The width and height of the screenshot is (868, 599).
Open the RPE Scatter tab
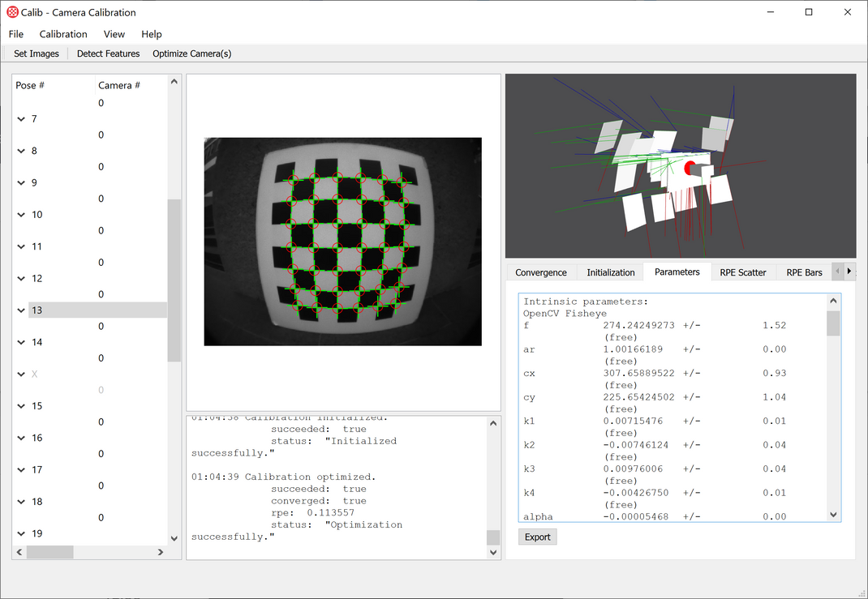pyautogui.click(x=742, y=272)
